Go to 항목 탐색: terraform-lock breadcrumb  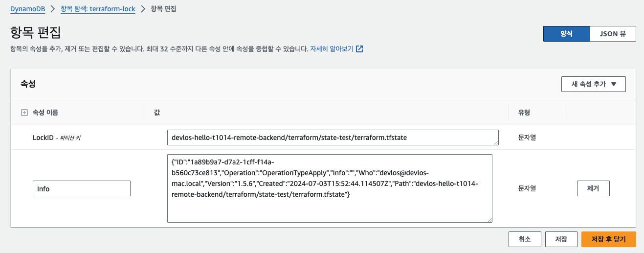(x=98, y=9)
